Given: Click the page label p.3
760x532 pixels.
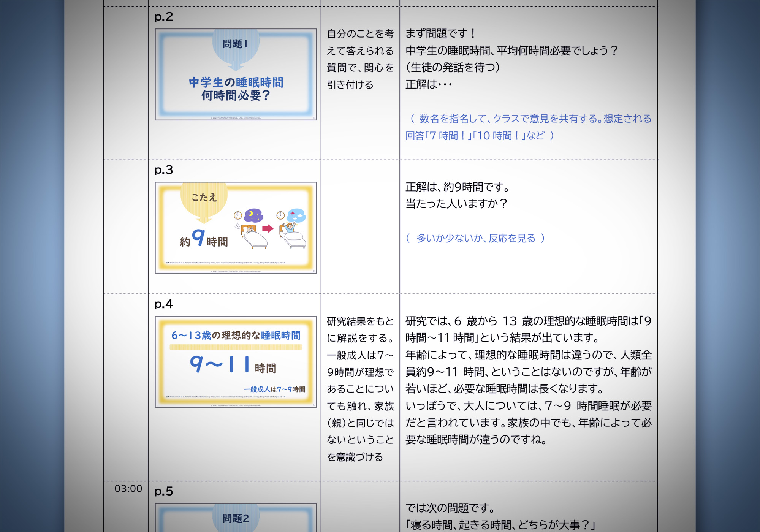Looking at the screenshot, I should point(164,170).
